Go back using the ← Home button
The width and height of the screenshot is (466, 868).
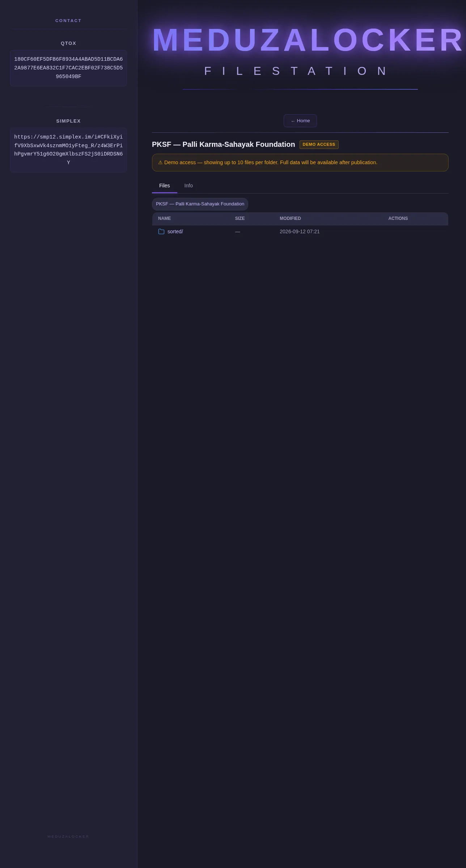click(x=300, y=121)
